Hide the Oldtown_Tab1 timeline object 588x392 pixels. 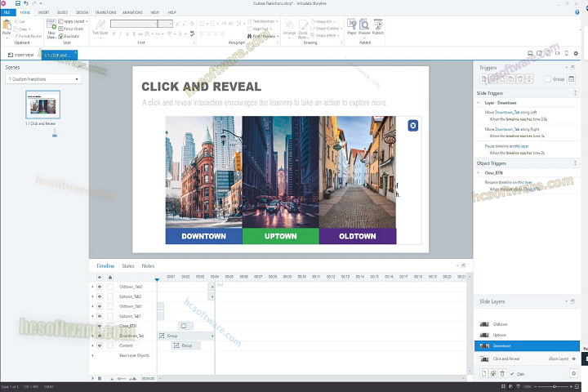click(x=100, y=306)
